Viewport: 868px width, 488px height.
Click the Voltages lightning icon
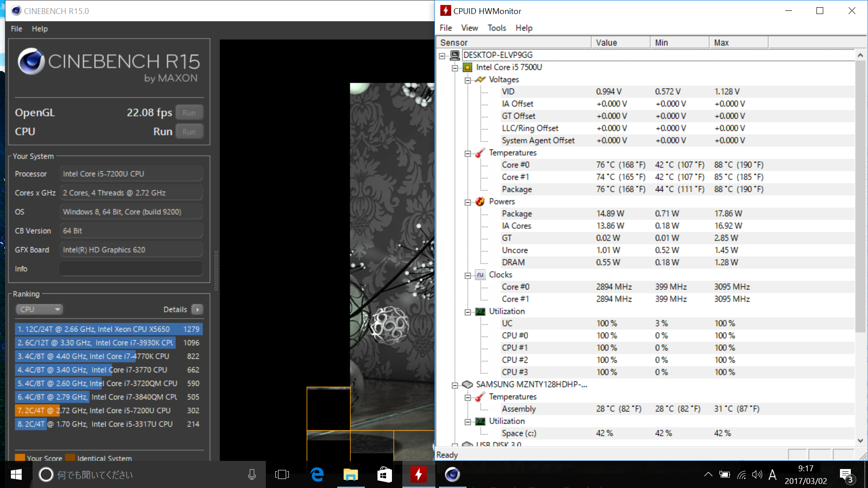click(x=480, y=80)
